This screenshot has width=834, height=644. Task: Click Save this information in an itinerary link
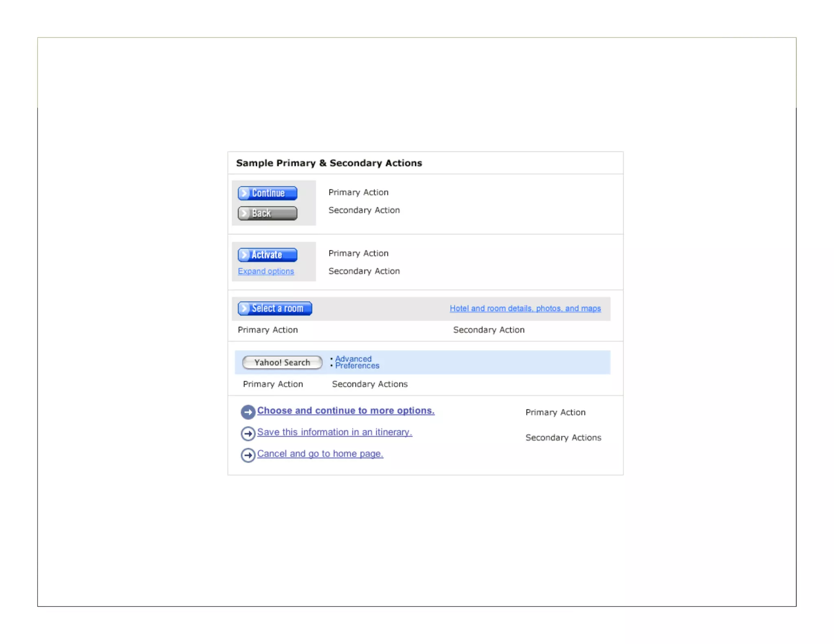334,432
